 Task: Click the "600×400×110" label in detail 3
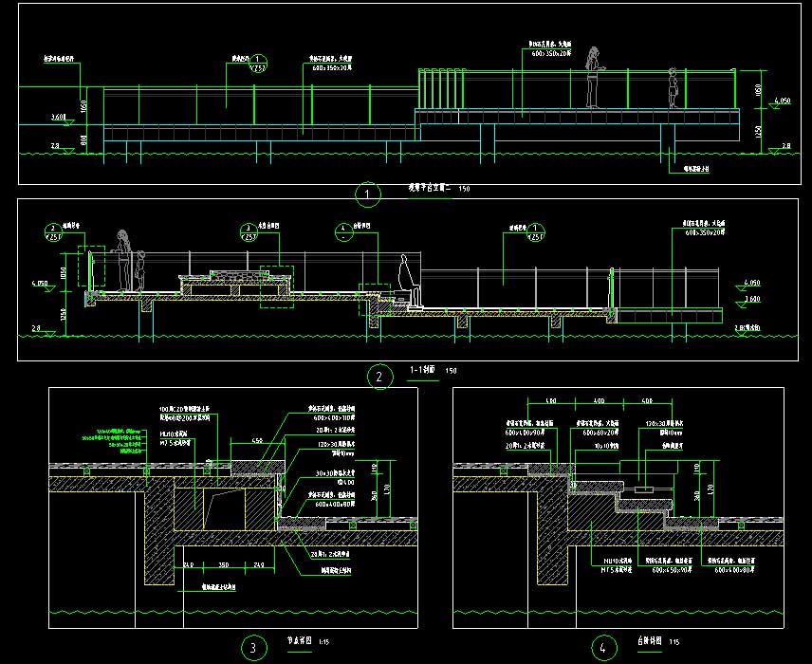coord(334,417)
